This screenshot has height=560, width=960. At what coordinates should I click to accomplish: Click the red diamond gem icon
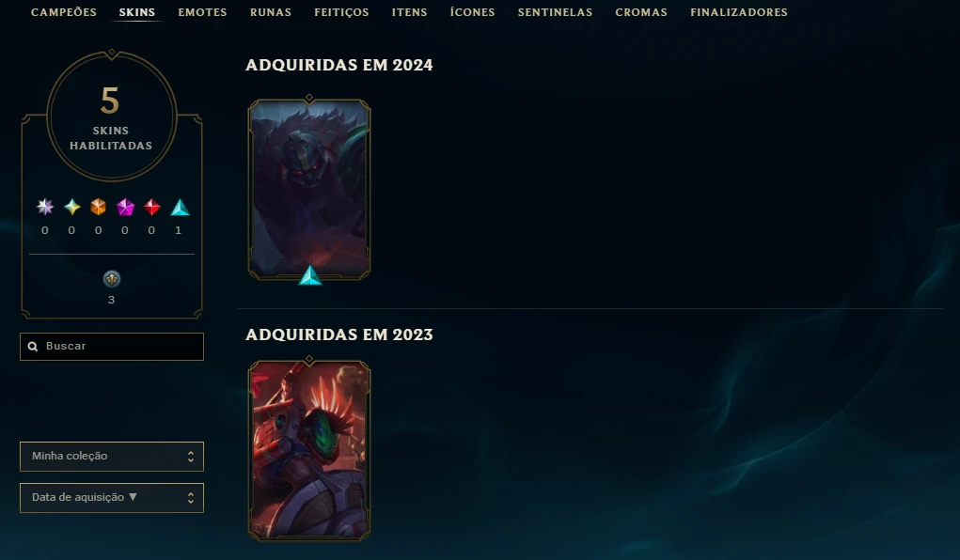pos(151,207)
